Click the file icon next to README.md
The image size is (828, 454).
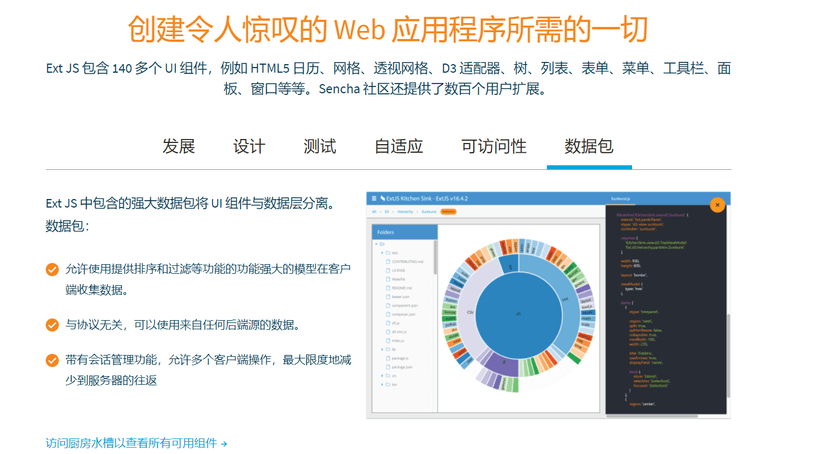[388, 288]
